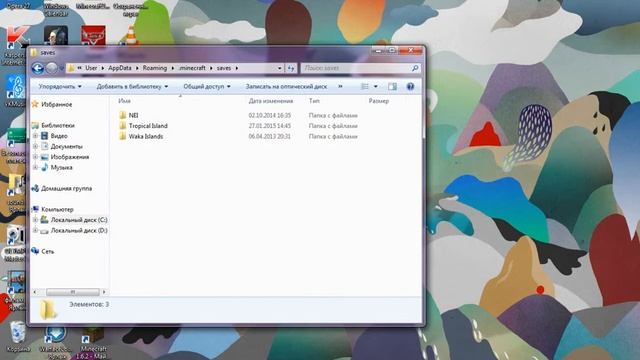
Task: Expand the Музыка tree node
Action: (36, 167)
